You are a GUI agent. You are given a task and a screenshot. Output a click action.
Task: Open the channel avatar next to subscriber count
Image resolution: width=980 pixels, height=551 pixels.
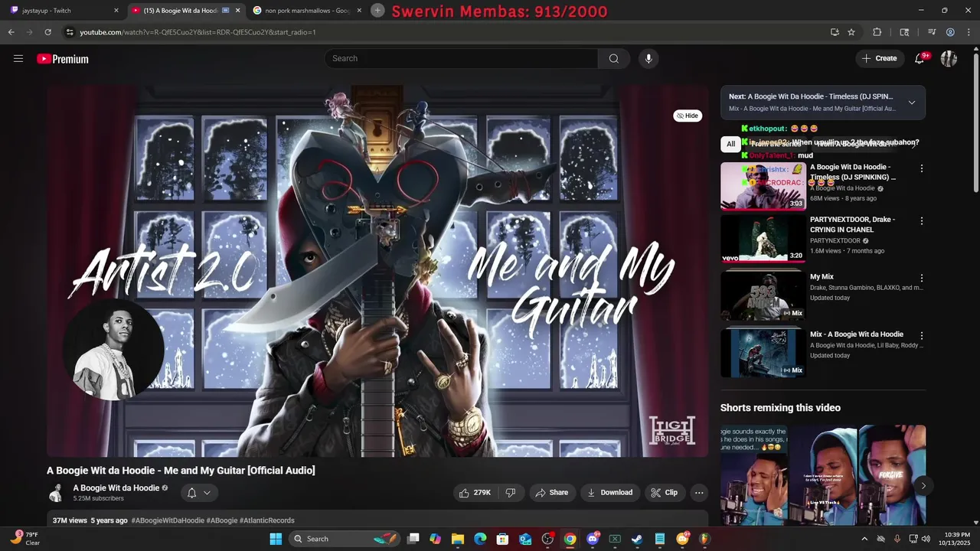click(x=56, y=493)
